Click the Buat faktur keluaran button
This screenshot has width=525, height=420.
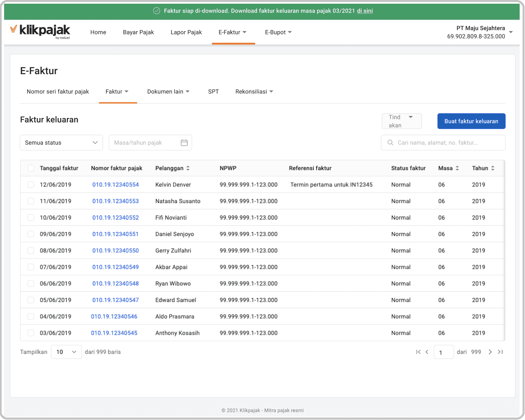[x=471, y=121]
